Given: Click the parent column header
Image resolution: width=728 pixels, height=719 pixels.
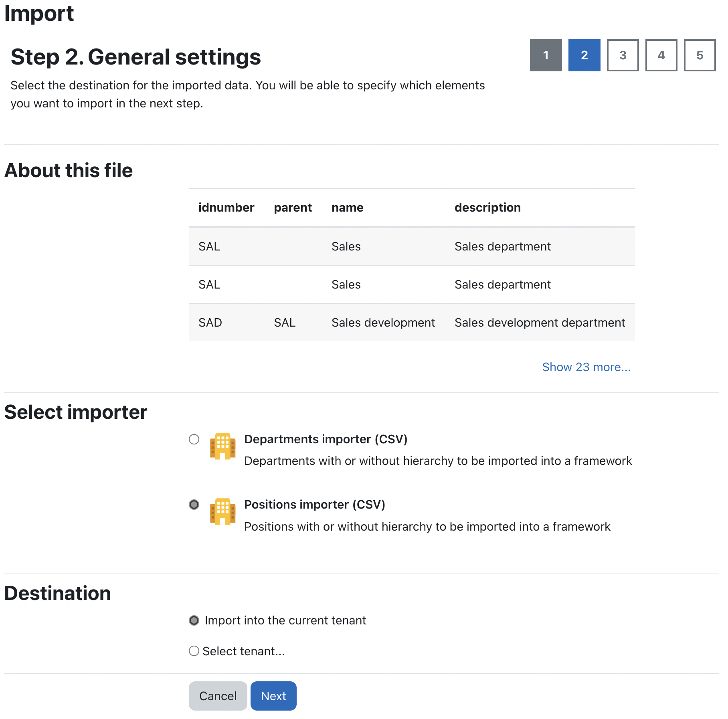Looking at the screenshot, I should pyautogui.click(x=293, y=208).
